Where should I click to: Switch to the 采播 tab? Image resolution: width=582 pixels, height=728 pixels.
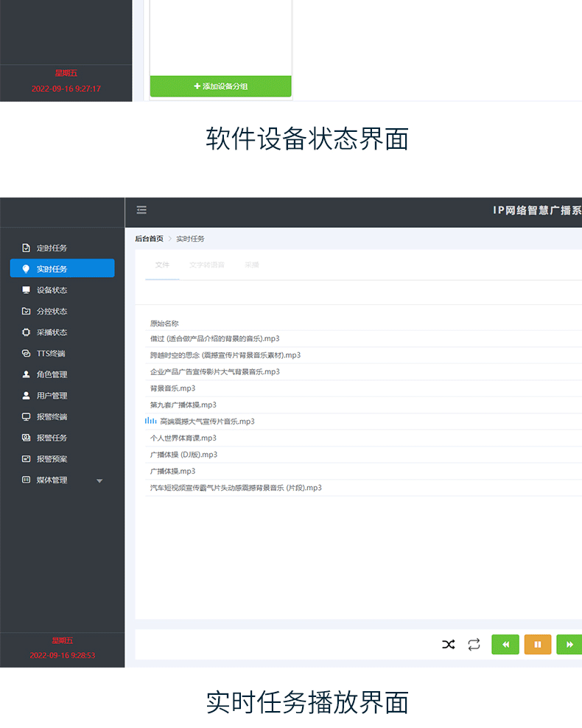click(x=252, y=265)
